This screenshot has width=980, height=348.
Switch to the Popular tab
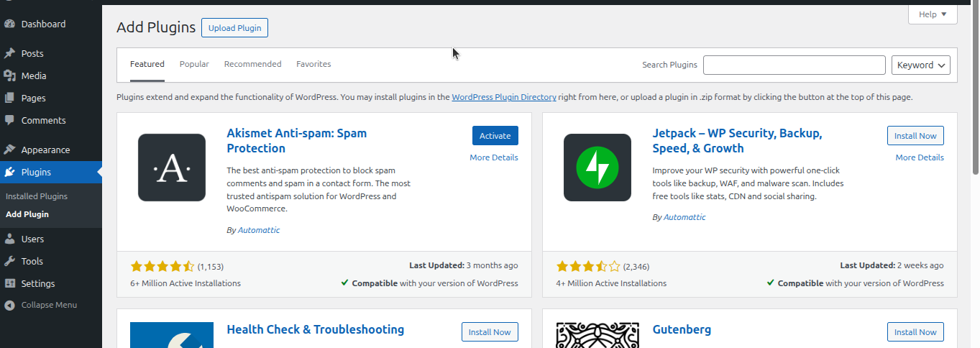[194, 64]
